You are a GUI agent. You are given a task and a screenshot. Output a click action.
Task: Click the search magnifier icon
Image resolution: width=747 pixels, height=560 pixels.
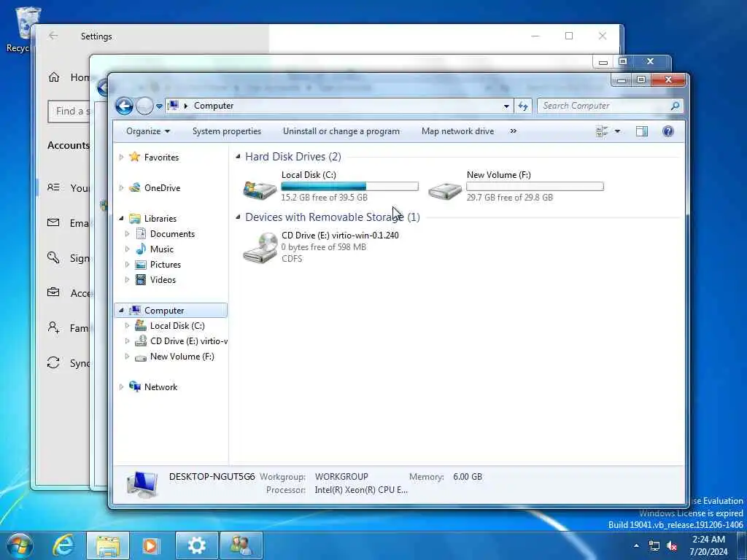coord(675,106)
